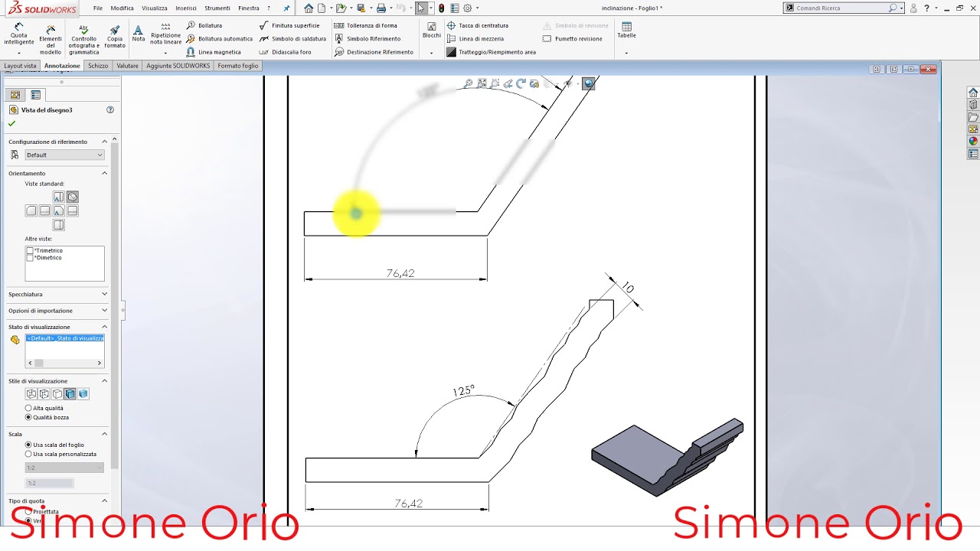Switch to the Valutare tab
980x551 pixels.
point(128,66)
